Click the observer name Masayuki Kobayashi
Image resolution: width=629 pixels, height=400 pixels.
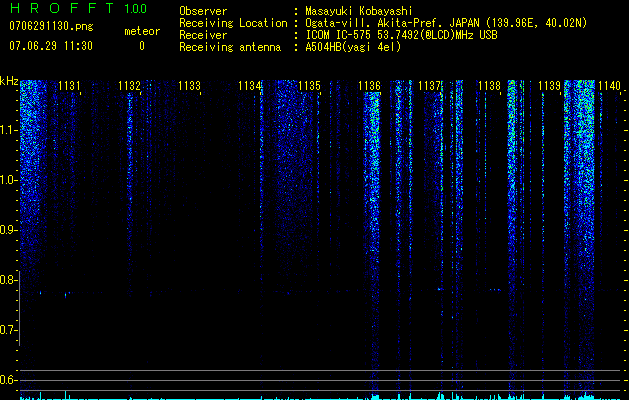(x=359, y=12)
